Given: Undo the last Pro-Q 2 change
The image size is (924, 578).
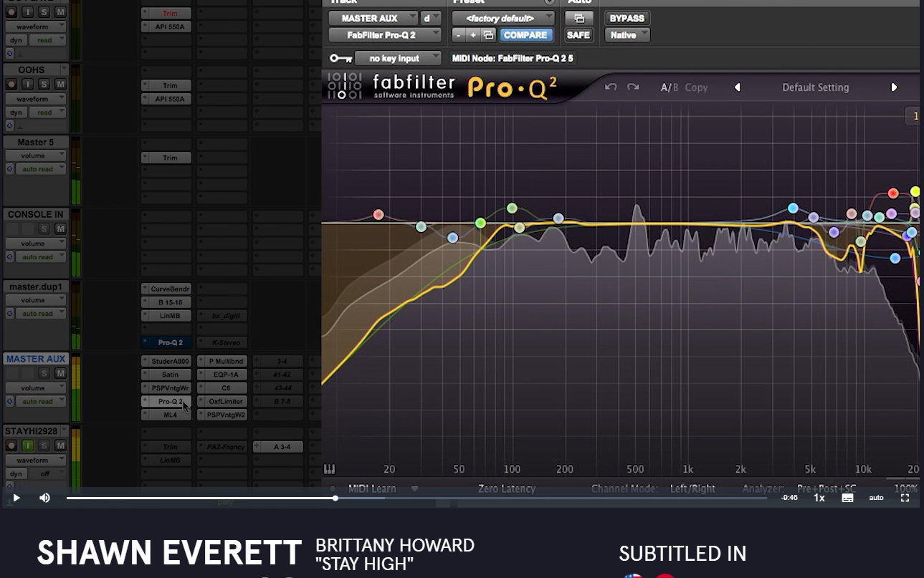Looking at the screenshot, I should coord(611,87).
